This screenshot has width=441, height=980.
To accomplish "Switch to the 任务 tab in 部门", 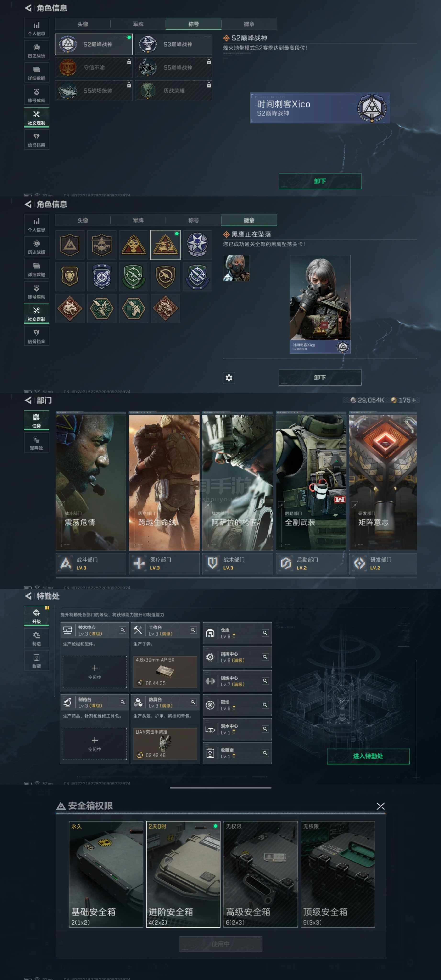I will pos(37,420).
